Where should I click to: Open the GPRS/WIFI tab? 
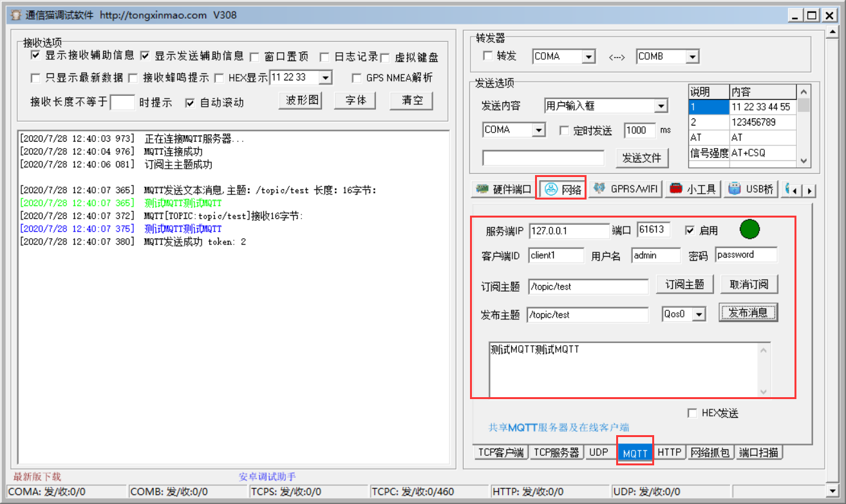pyautogui.click(x=625, y=189)
